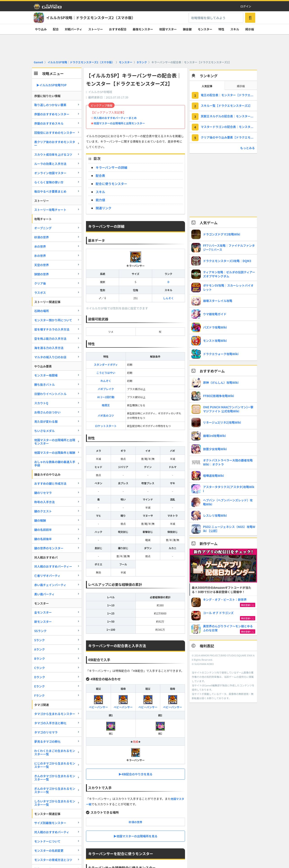Screen dimensions: 289x868
Task: Click 砂漠の世界 scout location link
Action: [135, 822]
